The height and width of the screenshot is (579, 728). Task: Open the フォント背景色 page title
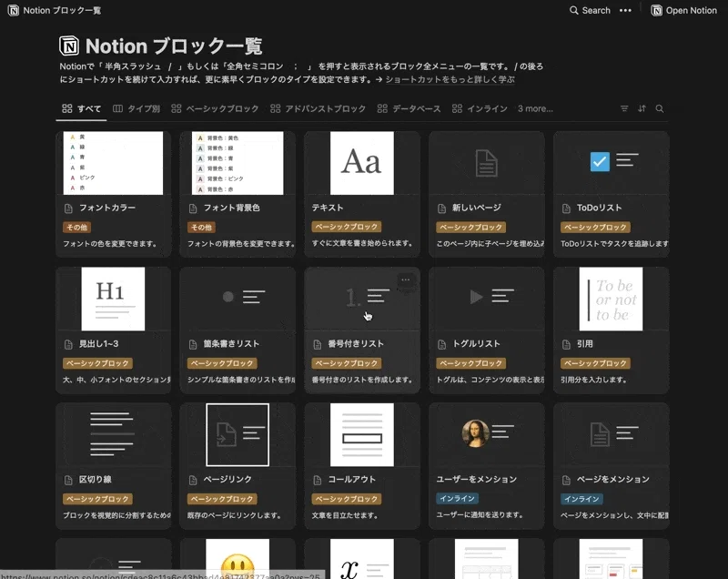point(232,208)
